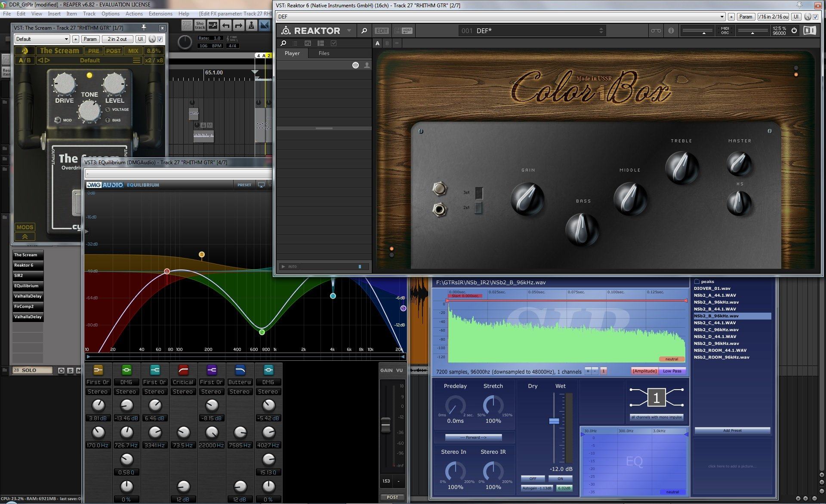Pin The Scream plugin window
The height and width of the screenshot is (504, 826).
[144, 28]
